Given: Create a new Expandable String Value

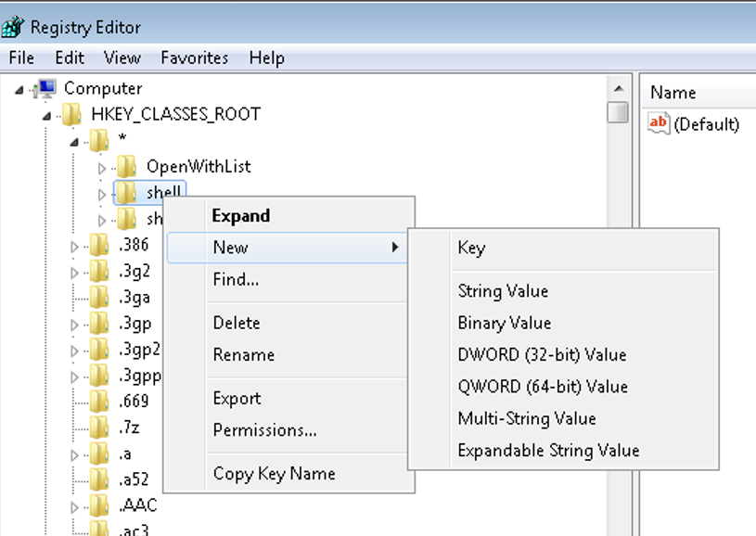Looking at the screenshot, I should pyautogui.click(x=563, y=450).
